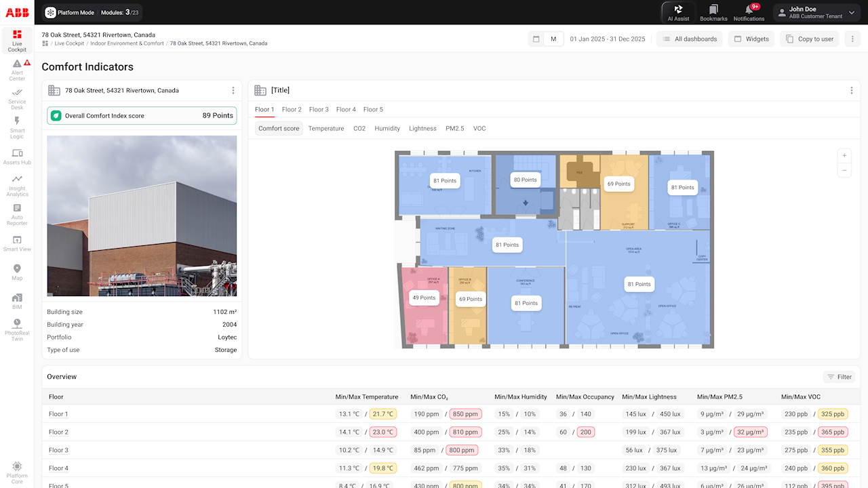Open BIM module in sidebar
Screen dimensions: 868x488
click(x=17, y=302)
